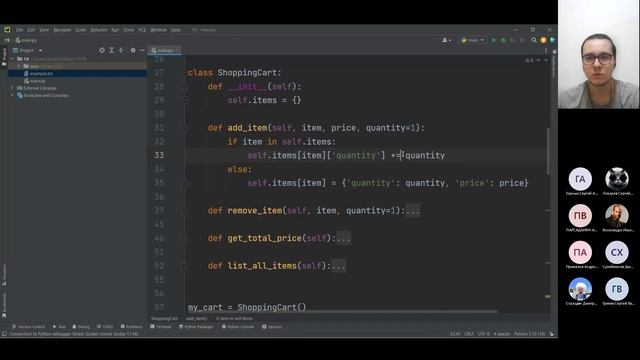Screen dimensions: 640x360
Task: Open the Tools menu
Action: pos(129,30)
